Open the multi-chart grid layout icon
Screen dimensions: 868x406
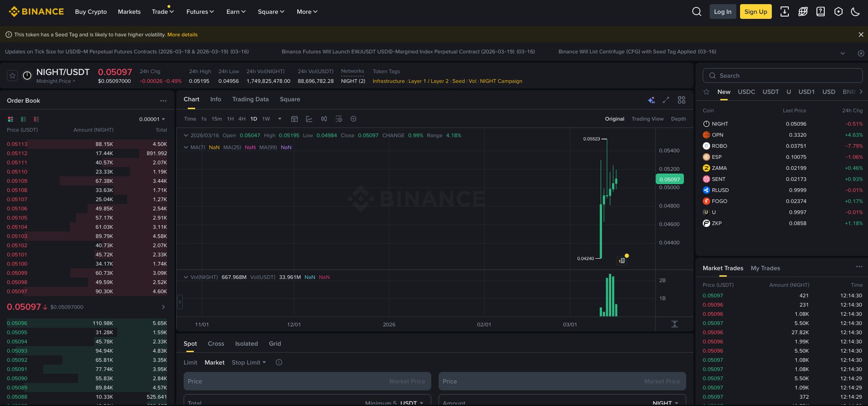(682, 100)
